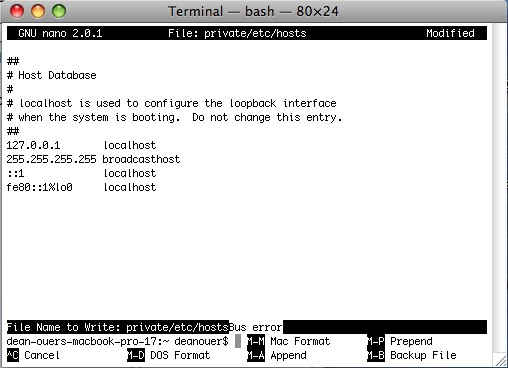This screenshot has width=508, height=368.
Task: Click the 'Modified' status in header
Action: 450,33
